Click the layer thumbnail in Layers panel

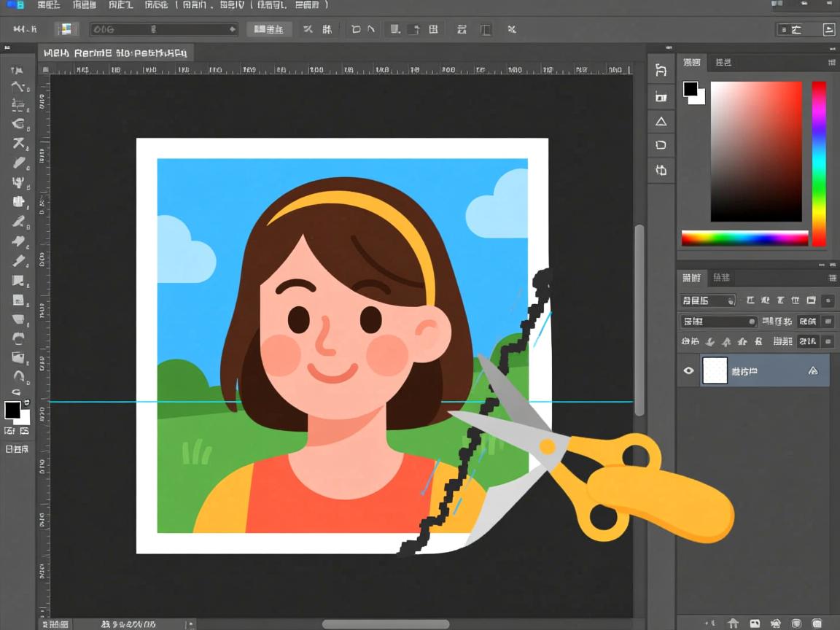tap(715, 371)
